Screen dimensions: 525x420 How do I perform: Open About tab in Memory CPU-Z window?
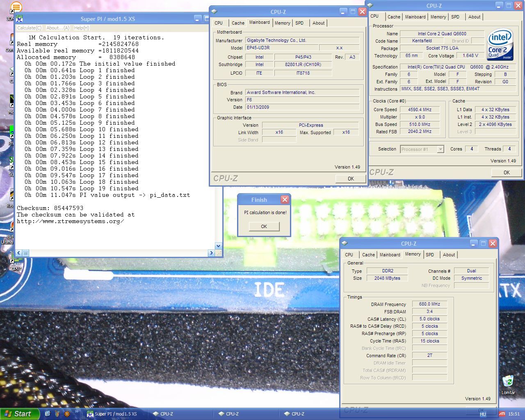(x=449, y=255)
